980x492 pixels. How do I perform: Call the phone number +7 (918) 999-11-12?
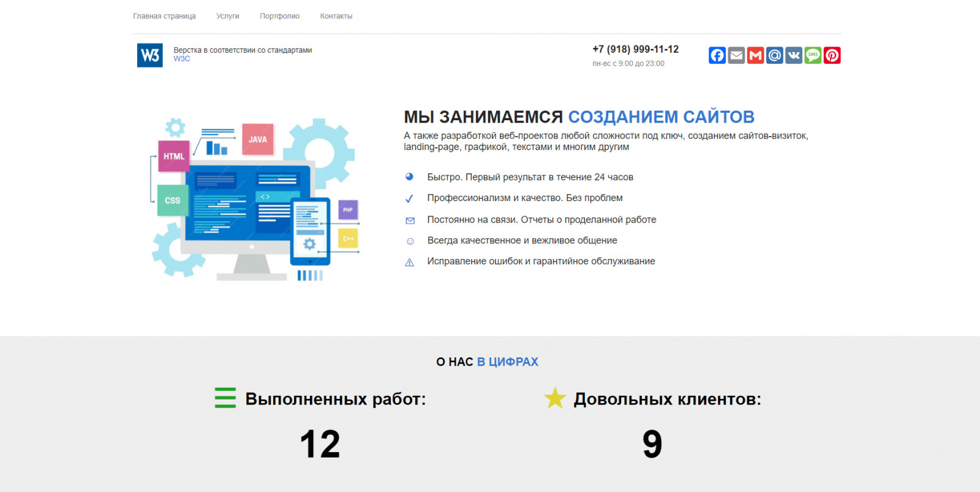(636, 49)
